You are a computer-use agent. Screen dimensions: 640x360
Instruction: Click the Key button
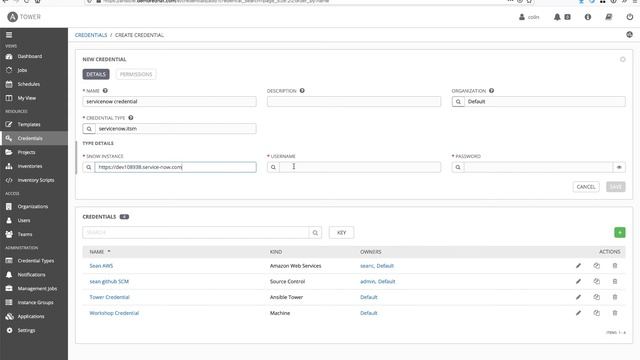(x=341, y=233)
